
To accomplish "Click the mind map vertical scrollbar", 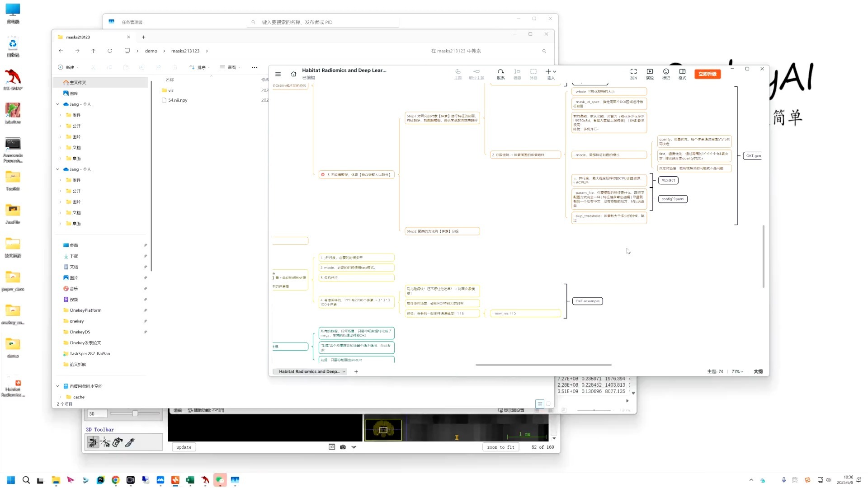I will [x=764, y=256].
